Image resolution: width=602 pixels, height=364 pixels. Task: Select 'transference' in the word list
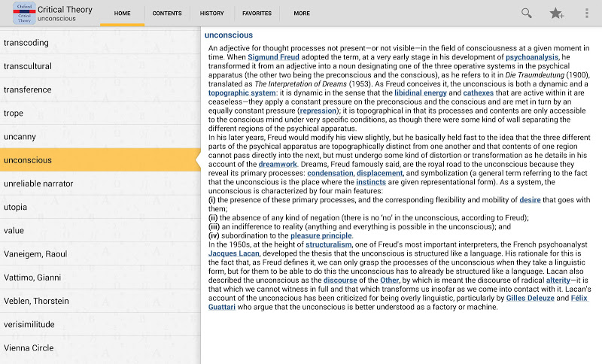point(100,89)
